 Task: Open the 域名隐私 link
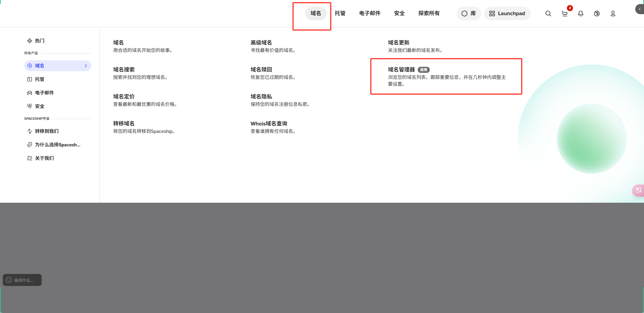pyautogui.click(x=261, y=96)
